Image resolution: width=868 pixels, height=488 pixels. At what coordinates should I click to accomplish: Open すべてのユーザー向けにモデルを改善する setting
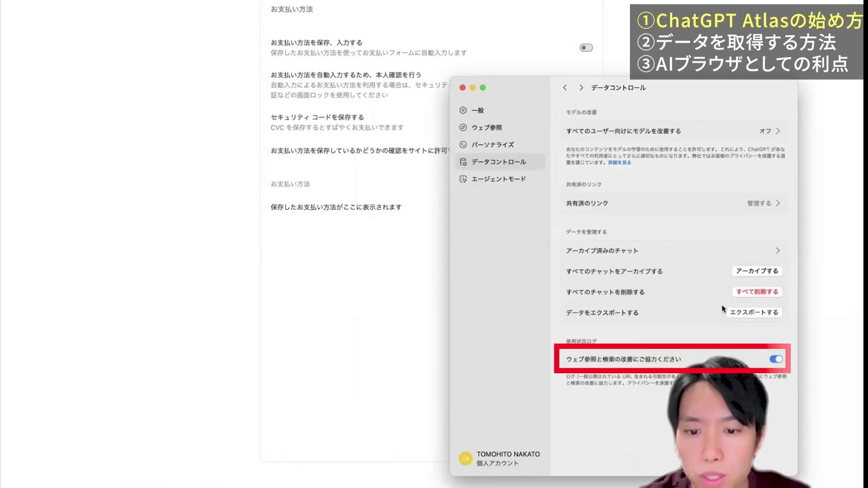tap(673, 131)
